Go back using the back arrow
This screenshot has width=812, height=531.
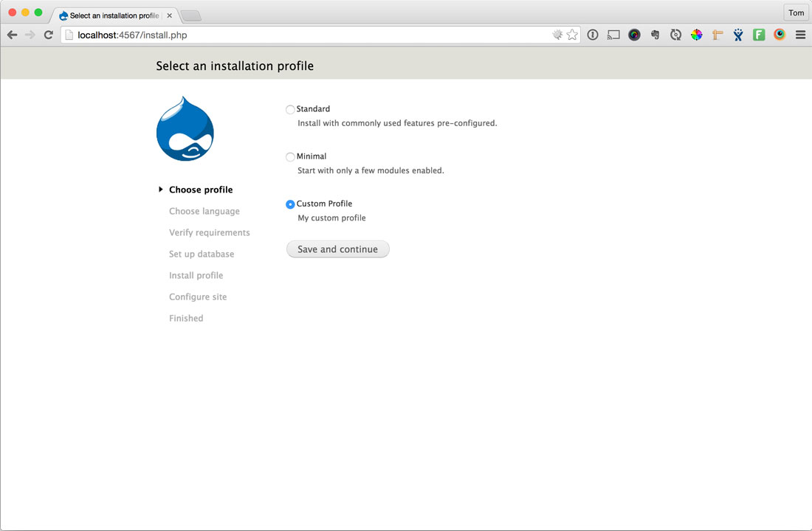coord(12,35)
